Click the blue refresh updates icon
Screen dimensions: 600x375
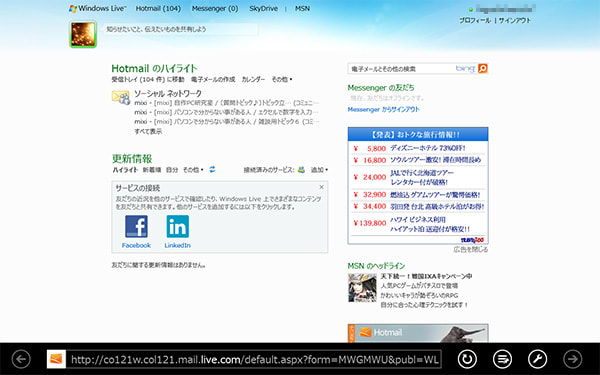[212, 170]
